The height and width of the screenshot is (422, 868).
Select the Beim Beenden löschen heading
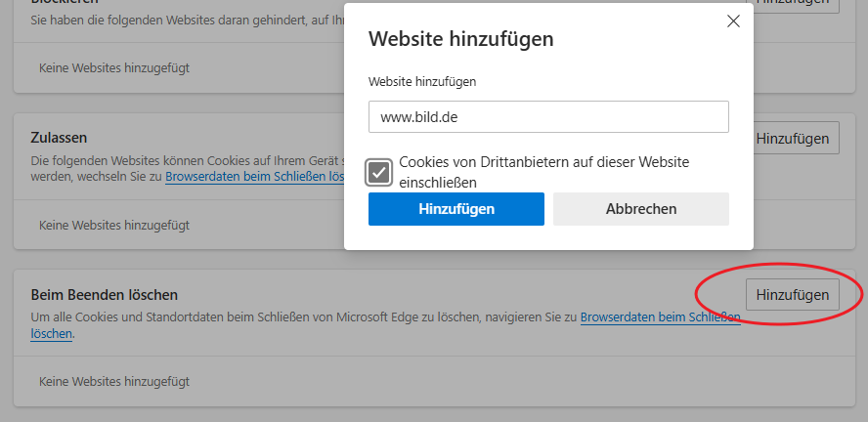click(104, 295)
